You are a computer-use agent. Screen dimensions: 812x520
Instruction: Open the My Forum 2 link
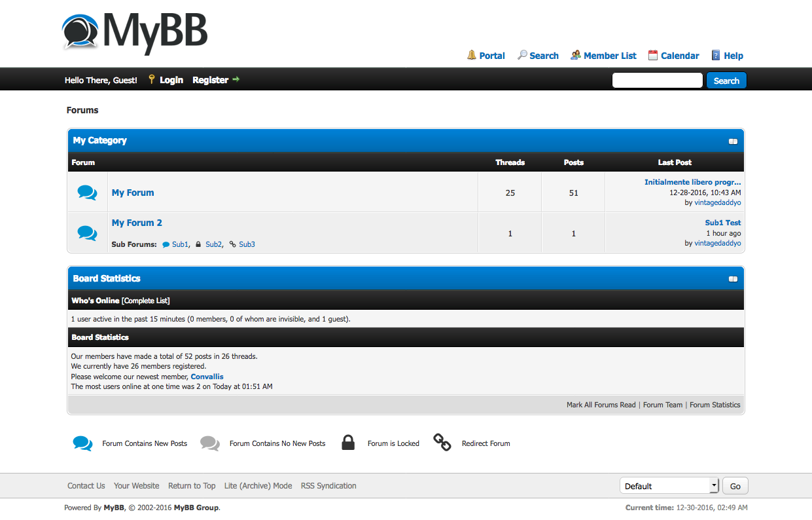tap(137, 223)
